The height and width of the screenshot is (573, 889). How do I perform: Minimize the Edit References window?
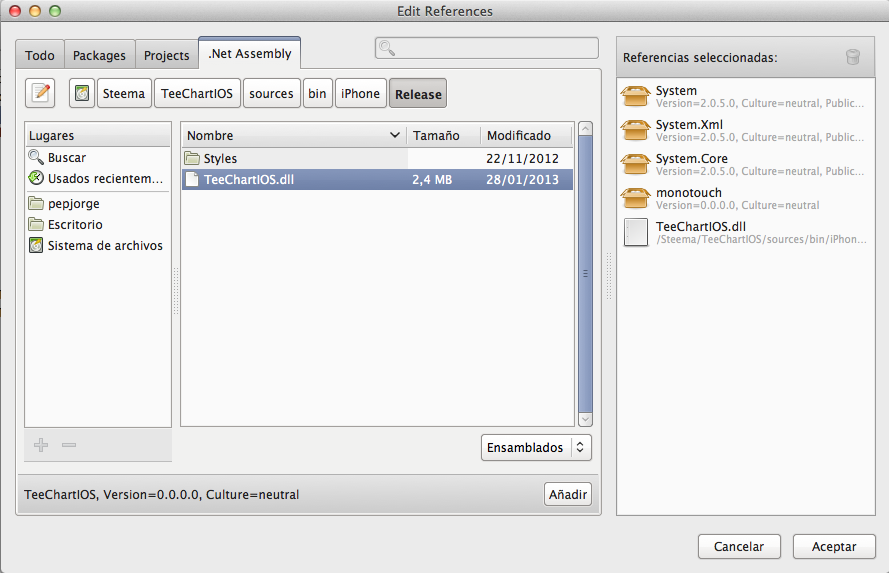pyautogui.click(x=35, y=11)
